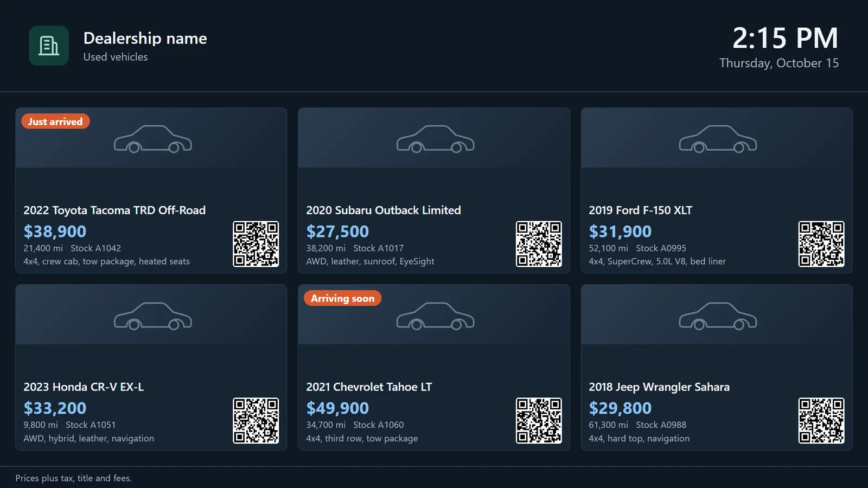Viewport: 868px width, 488px height.
Task: Click 'Stock A1060' text
Action: coord(378,425)
